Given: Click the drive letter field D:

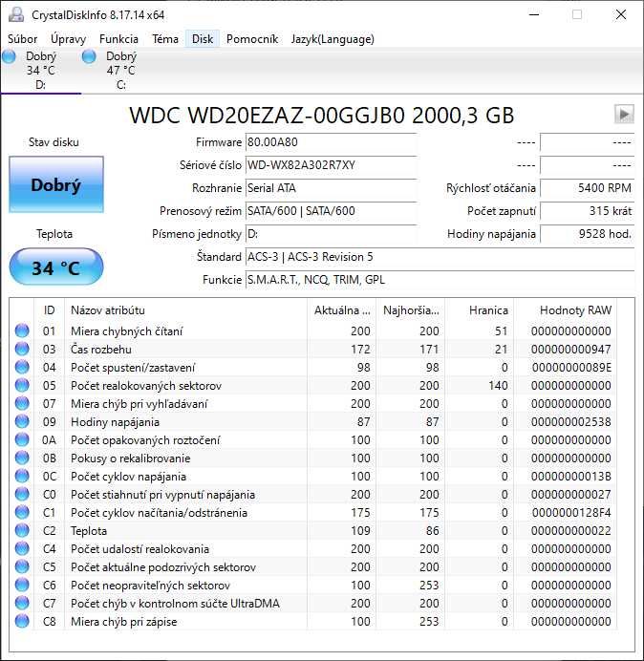Looking at the screenshot, I should [331, 234].
